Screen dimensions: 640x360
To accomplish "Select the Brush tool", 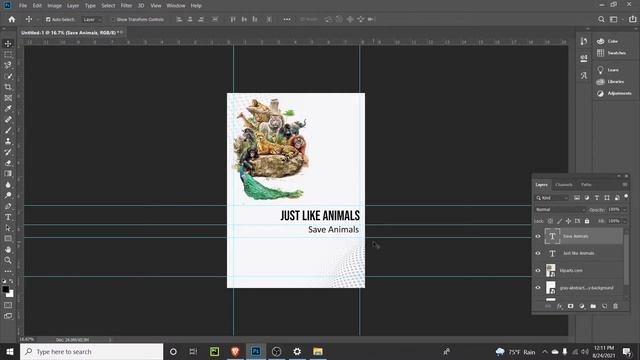I will pyautogui.click(x=8, y=130).
